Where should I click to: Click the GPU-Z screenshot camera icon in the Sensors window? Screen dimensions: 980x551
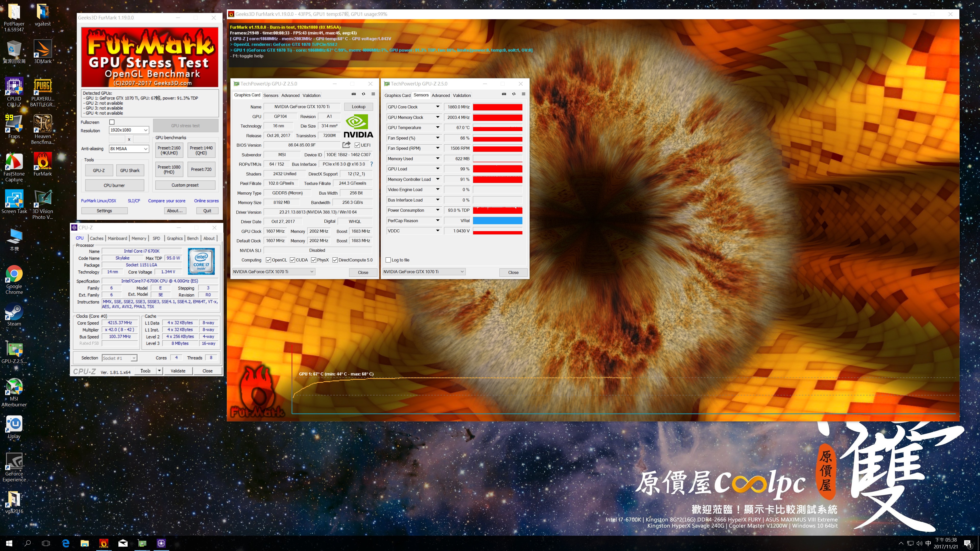504,94
